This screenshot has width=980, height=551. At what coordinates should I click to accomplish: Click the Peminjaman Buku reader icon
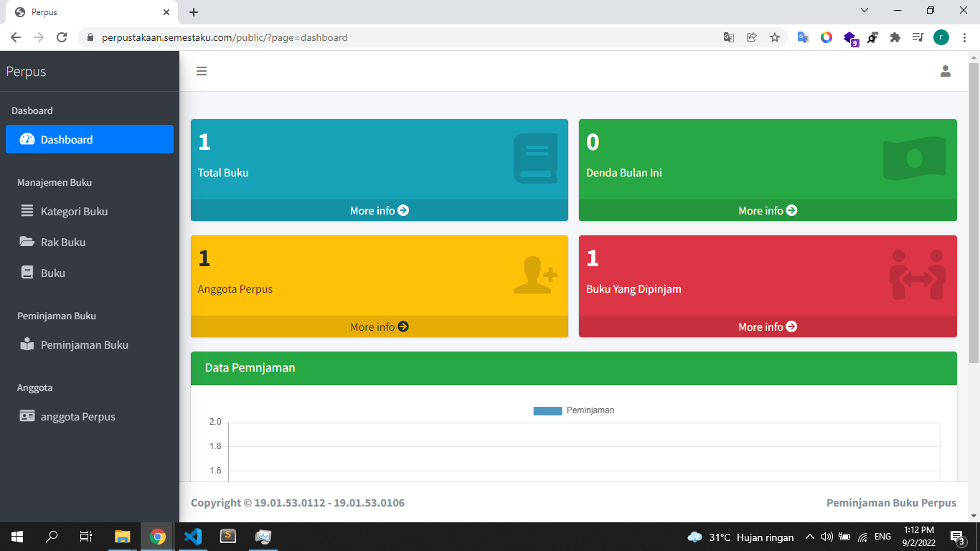tap(27, 344)
